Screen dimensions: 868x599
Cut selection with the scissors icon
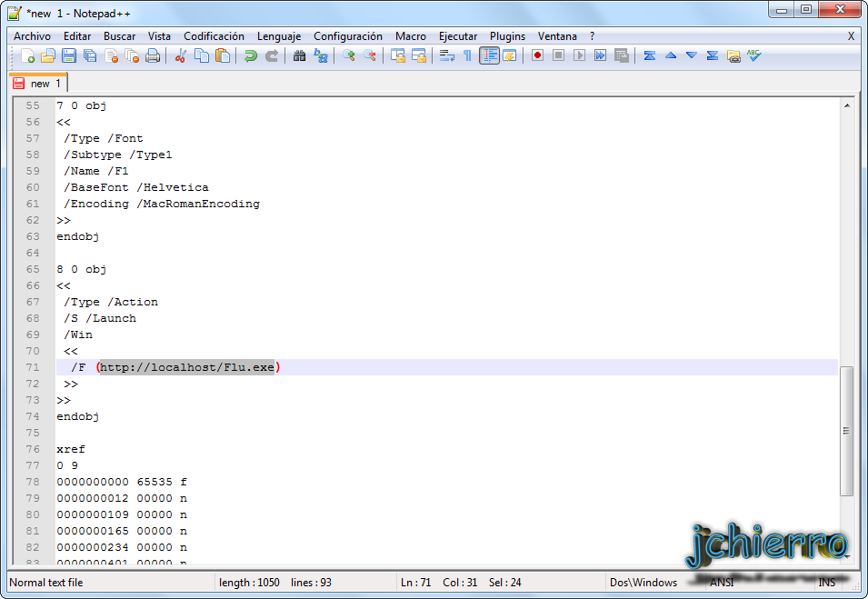(x=181, y=56)
